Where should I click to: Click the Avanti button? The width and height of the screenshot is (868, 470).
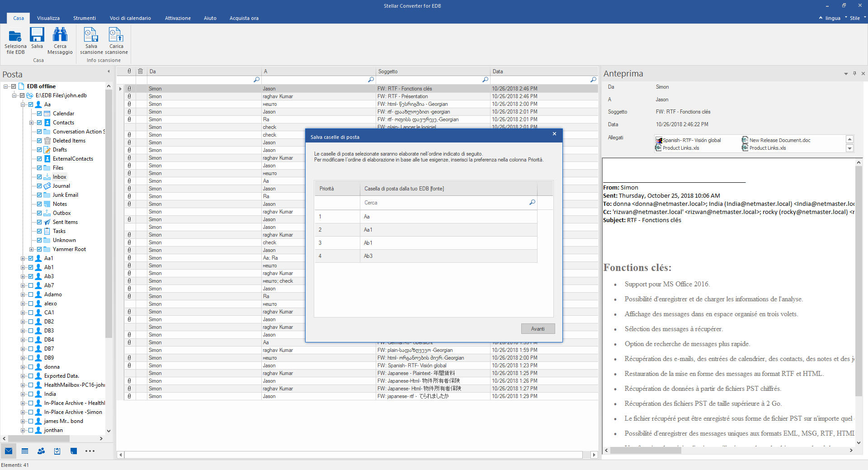pos(538,329)
